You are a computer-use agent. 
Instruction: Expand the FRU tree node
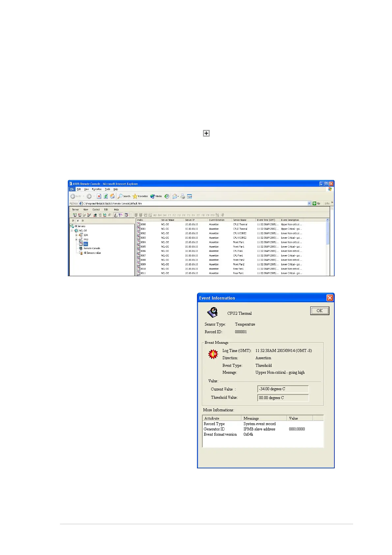click(x=76, y=240)
